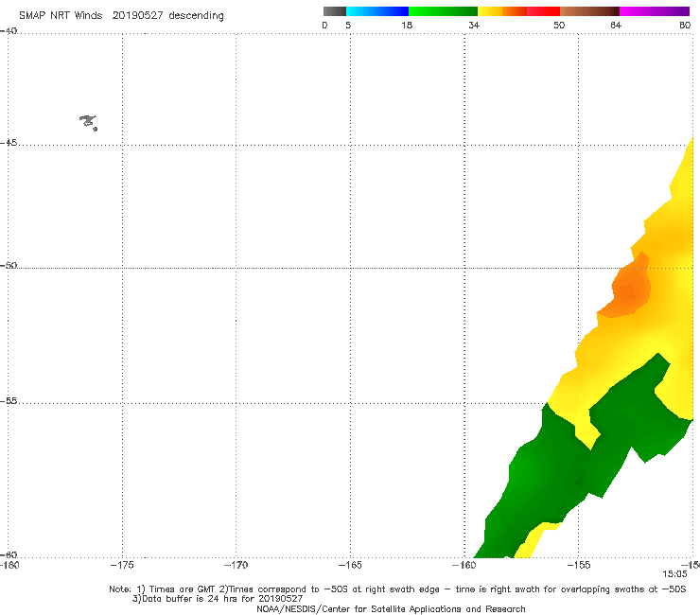Pick the yellow-to-red 34-50 colorbar segment
Viewport: 700px width, 615px height.
(x=518, y=11)
